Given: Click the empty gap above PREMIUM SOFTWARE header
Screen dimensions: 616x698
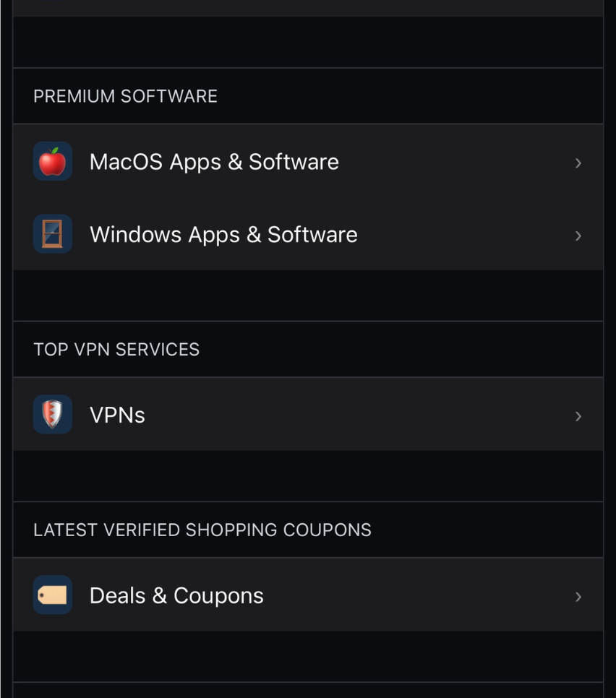Looking at the screenshot, I should [x=308, y=42].
